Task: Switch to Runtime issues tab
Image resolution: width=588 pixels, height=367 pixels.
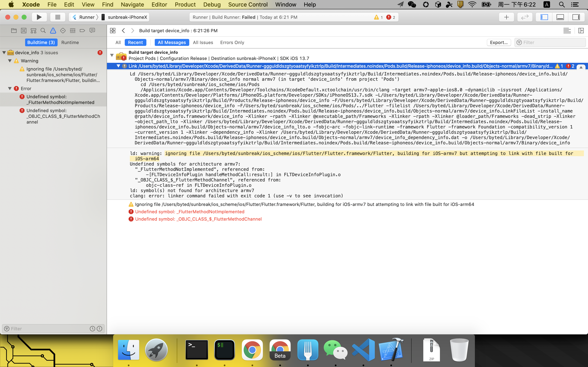Action: (70, 42)
